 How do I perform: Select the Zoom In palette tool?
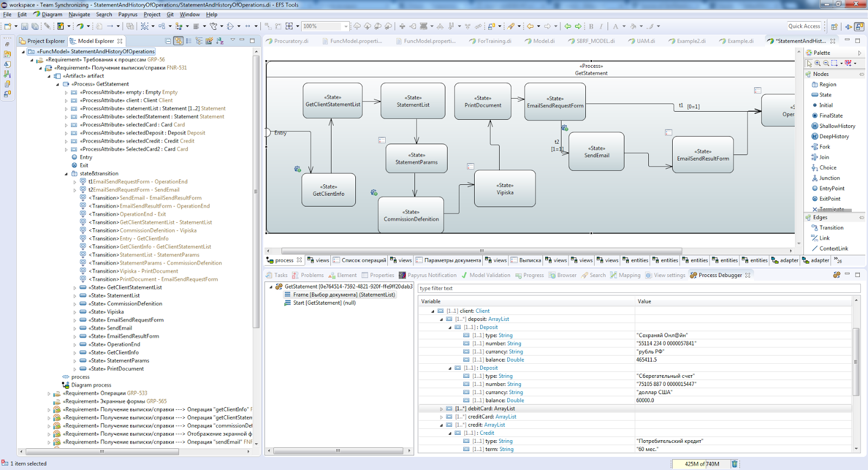pos(818,63)
